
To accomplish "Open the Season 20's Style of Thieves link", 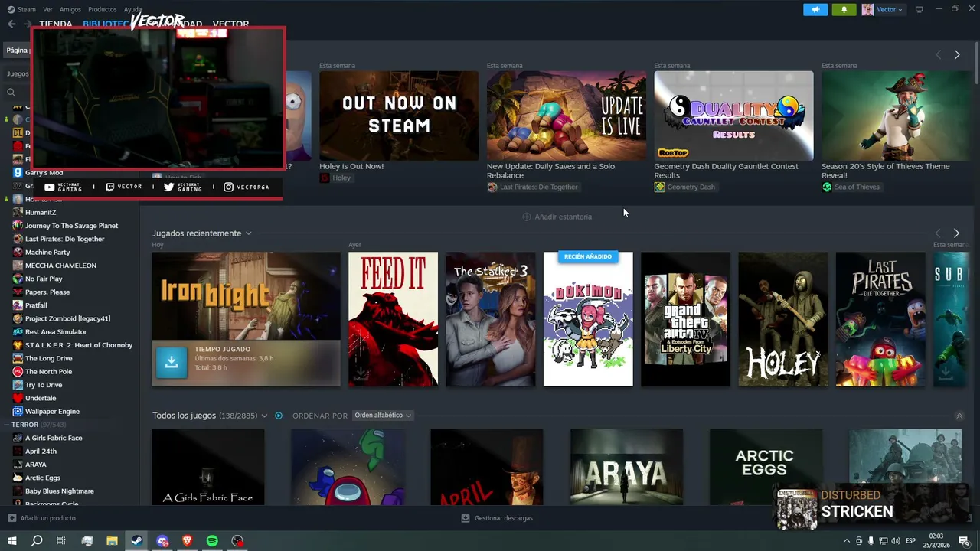I will coord(886,171).
